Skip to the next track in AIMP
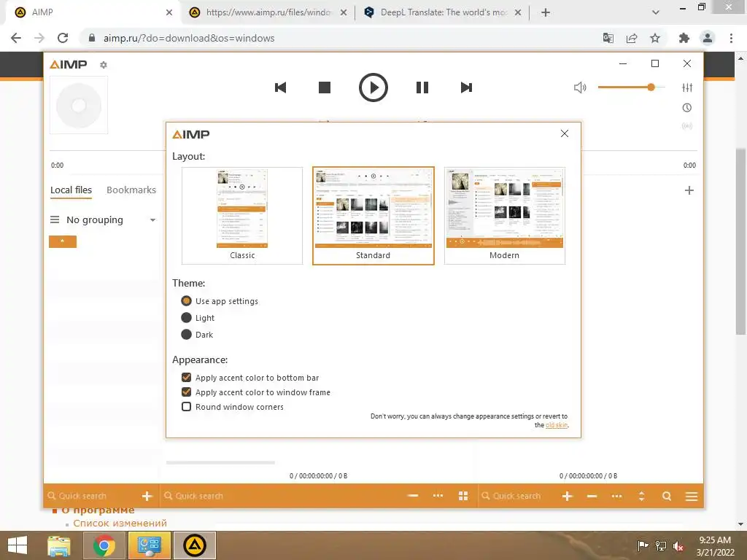747x560 pixels. [x=466, y=87]
